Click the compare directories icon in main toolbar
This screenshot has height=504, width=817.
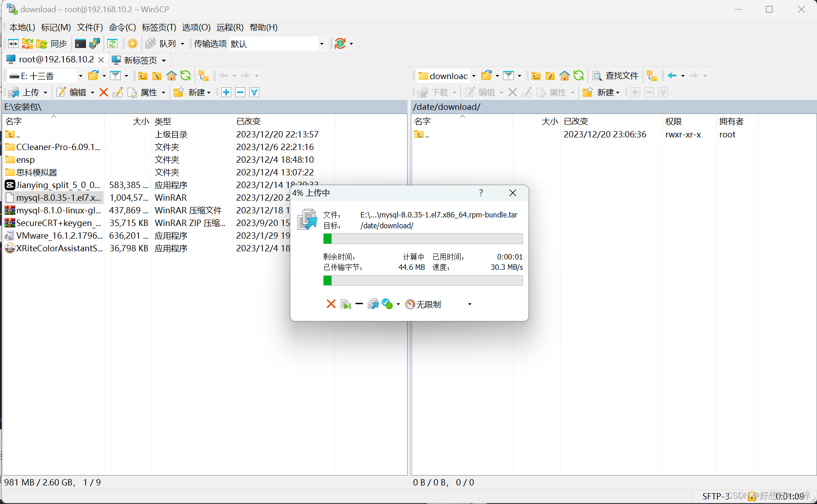(13, 43)
